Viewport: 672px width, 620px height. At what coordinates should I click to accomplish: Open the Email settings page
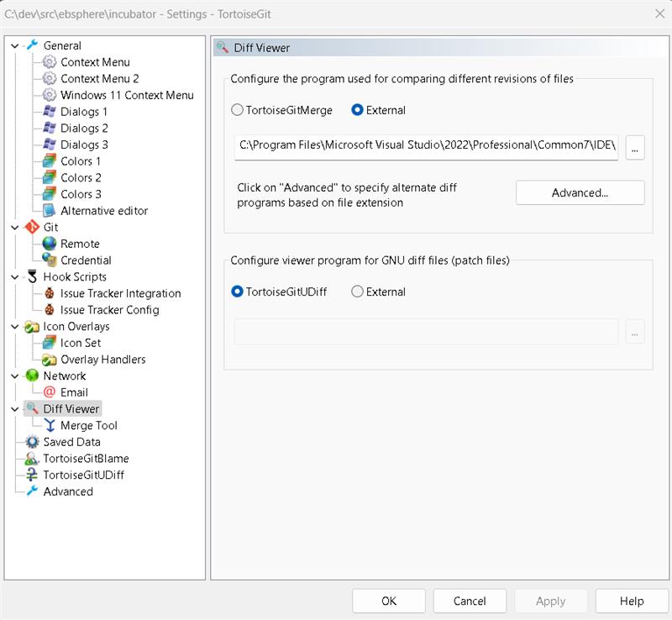click(x=74, y=392)
